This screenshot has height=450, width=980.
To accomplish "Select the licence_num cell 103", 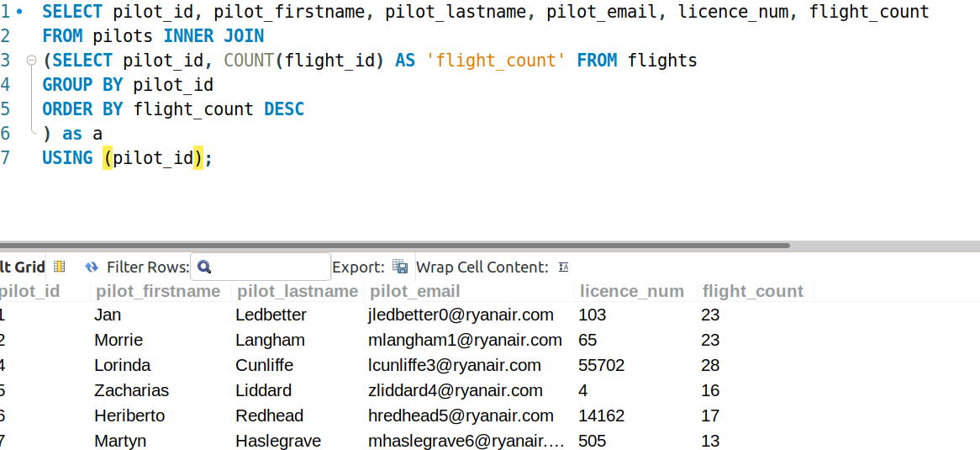I will click(x=593, y=315).
